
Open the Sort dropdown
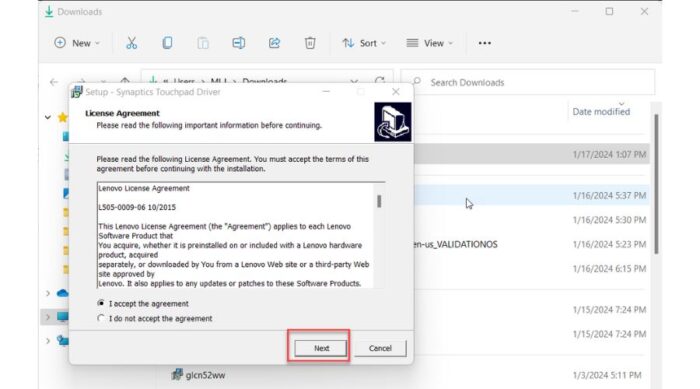pyautogui.click(x=364, y=43)
